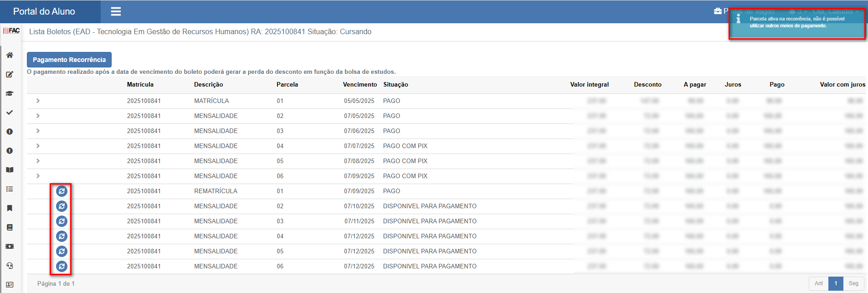This screenshot has width=868, height=293.
Task: Expand the MATRÍCULA row chevron
Action: point(38,101)
